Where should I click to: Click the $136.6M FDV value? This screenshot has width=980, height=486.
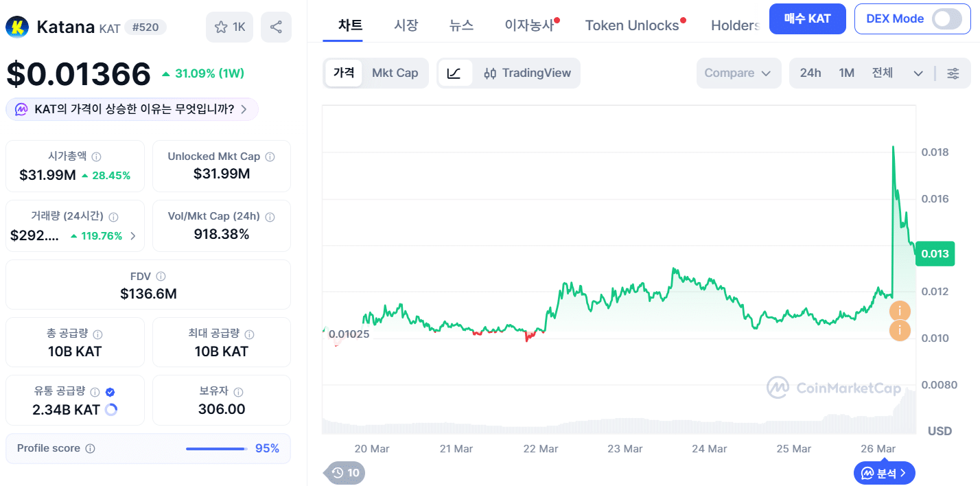coord(148,294)
